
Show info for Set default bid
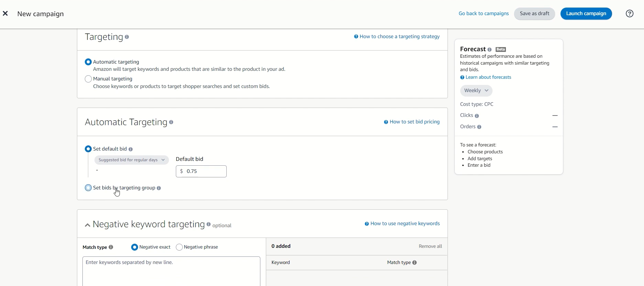pyautogui.click(x=131, y=149)
